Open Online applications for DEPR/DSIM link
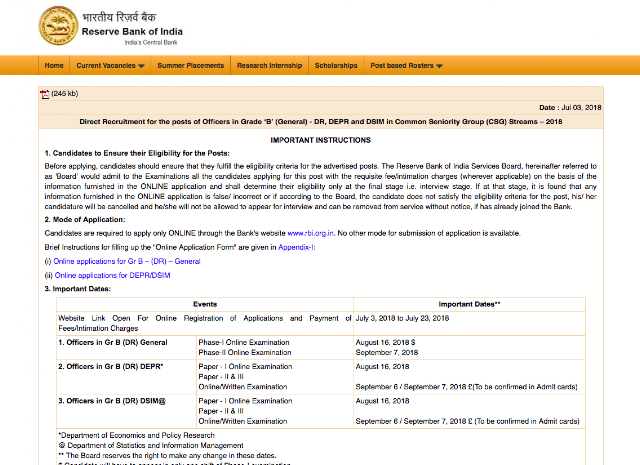The height and width of the screenshot is (465, 640). coord(112,275)
